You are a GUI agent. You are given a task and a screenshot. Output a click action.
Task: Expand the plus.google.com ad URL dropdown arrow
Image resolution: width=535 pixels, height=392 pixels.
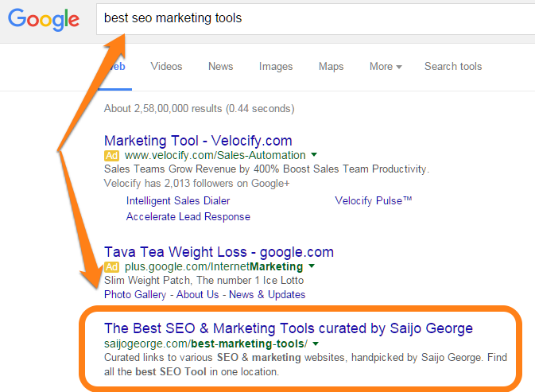tap(312, 266)
